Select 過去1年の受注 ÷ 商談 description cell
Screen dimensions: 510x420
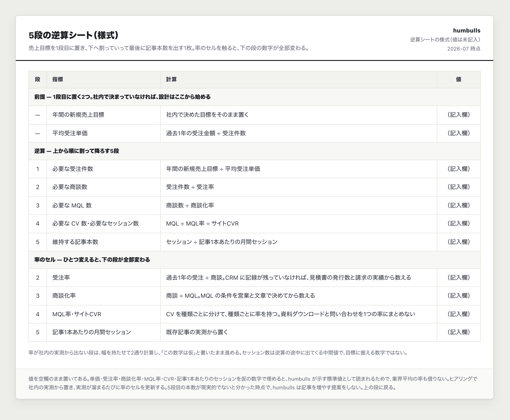[299, 277]
